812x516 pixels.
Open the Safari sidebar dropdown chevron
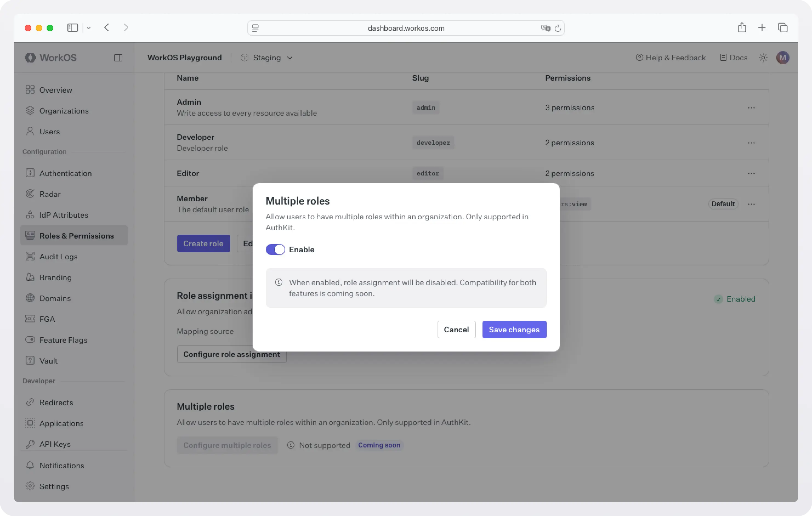(x=88, y=28)
